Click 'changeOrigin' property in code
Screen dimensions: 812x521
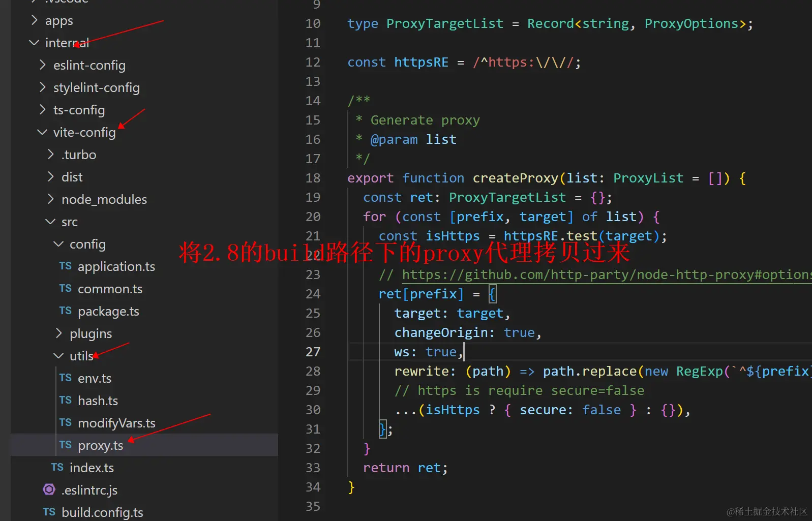click(x=441, y=332)
